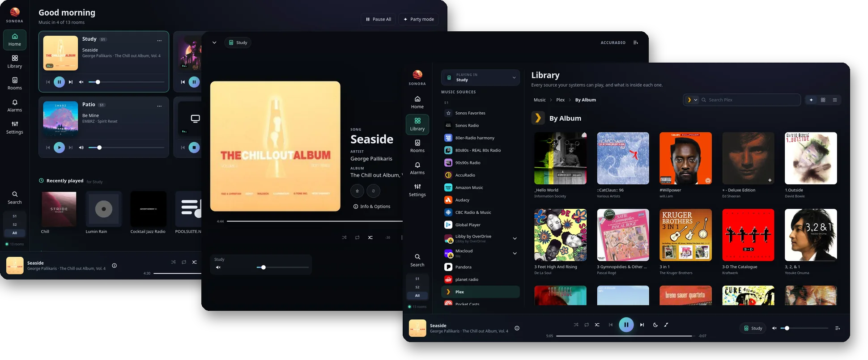Open the Patio room card's more options menu
The image size is (868, 360).
tap(159, 106)
